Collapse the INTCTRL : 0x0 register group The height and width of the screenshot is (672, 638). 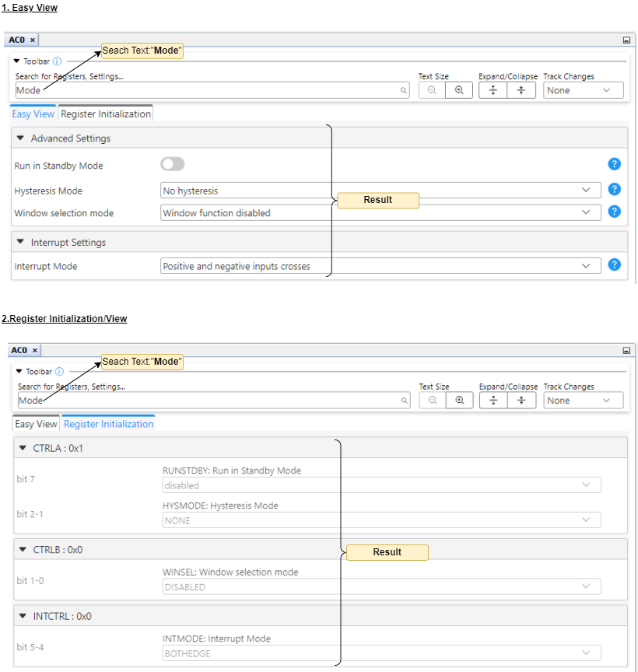point(23,616)
